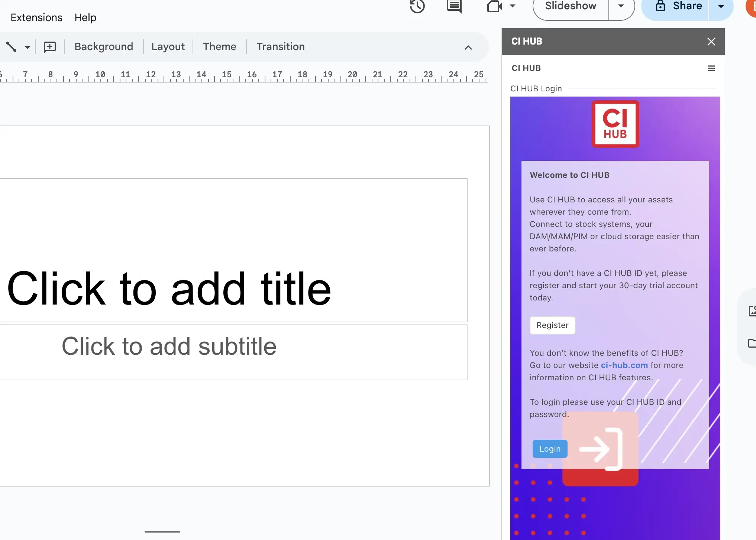The image size is (756, 540).
Task: Expand Slideshow options dropdown arrow
Action: 621,6
